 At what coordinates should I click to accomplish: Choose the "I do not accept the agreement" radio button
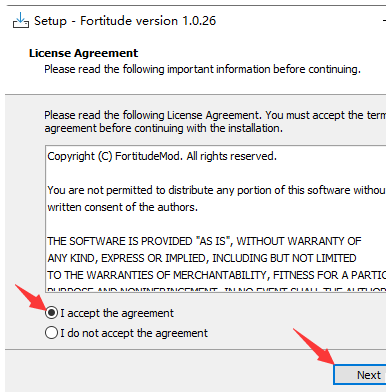[x=51, y=333]
